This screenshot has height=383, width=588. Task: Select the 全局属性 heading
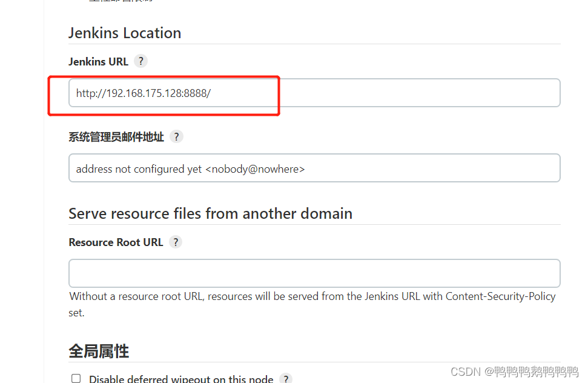point(99,351)
